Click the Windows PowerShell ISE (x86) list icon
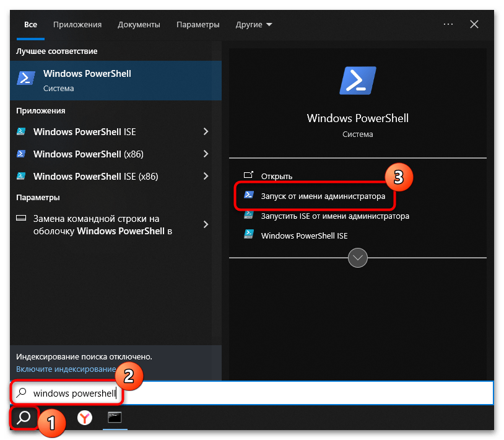 click(21, 176)
